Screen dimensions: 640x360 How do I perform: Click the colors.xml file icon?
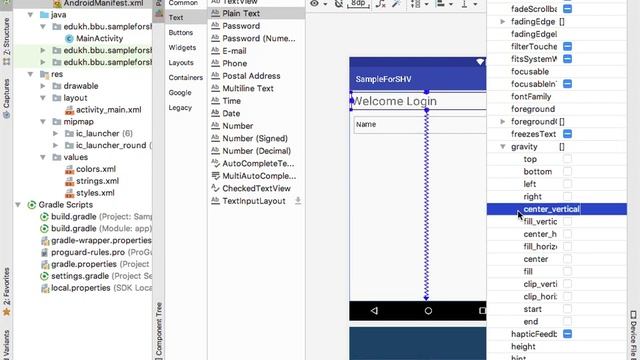(69, 169)
